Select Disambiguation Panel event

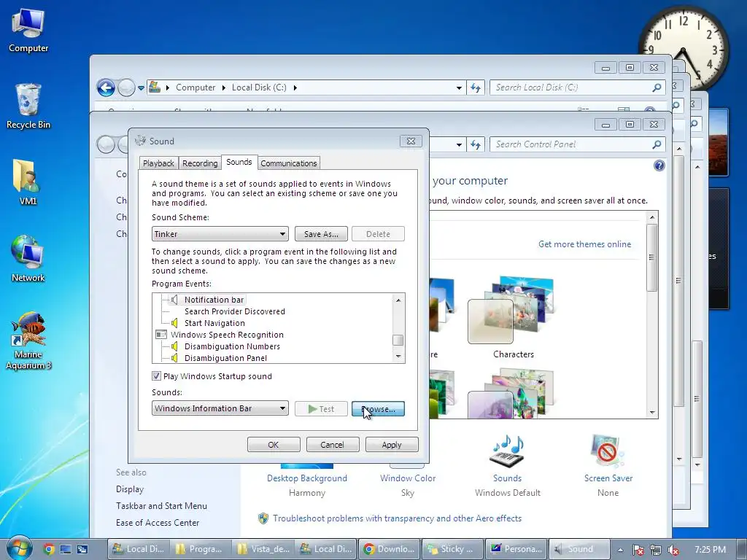pos(226,358)
